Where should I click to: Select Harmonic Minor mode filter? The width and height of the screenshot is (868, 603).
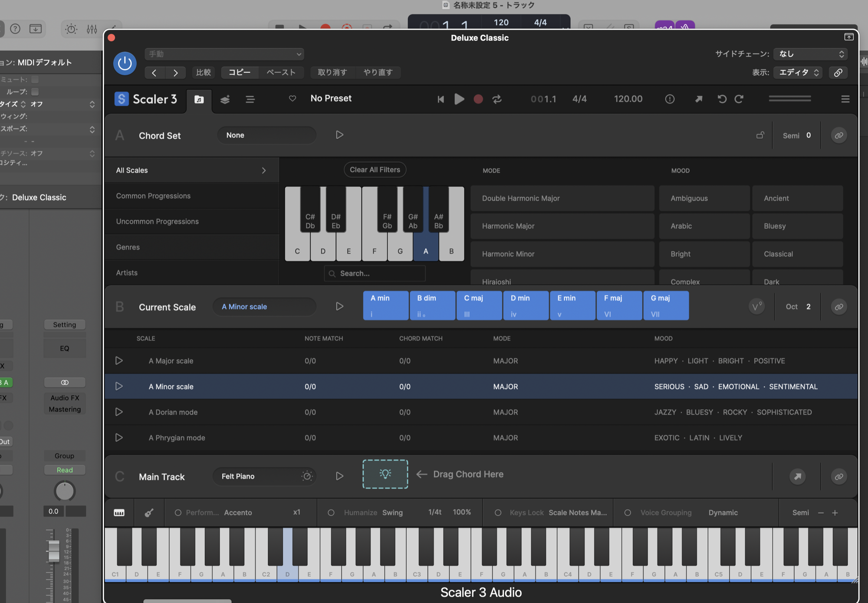click(562, 254)
